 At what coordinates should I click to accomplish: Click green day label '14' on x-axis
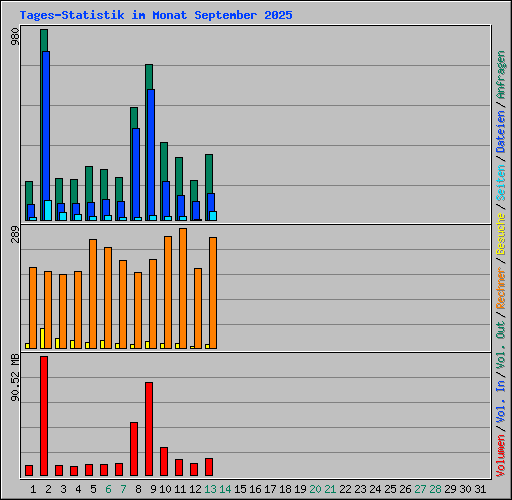coord(225,489)
